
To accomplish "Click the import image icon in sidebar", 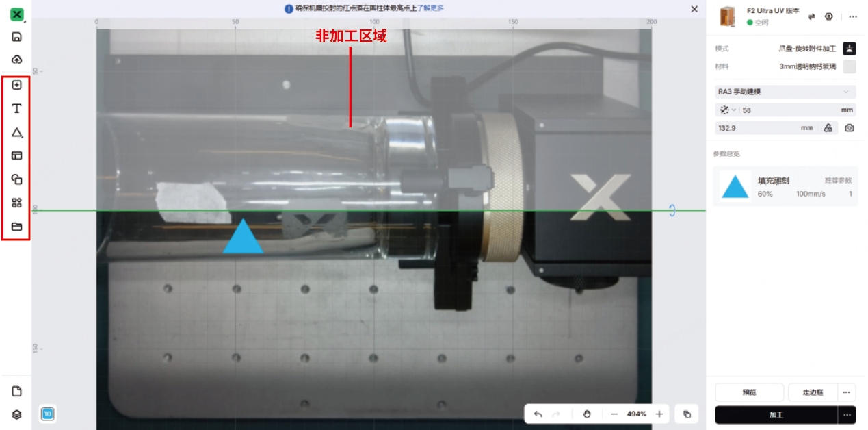I will click(17, 85).
